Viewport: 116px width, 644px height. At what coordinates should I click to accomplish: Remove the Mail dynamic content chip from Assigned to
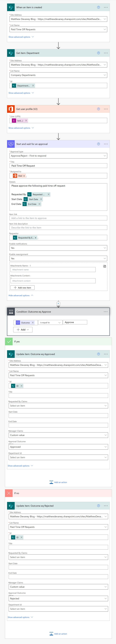tap(24, 176)
